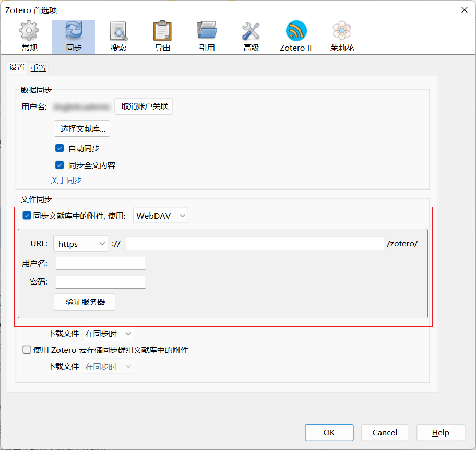Open the 高级 (Advanced) tools icon pane

coord(251,37)
